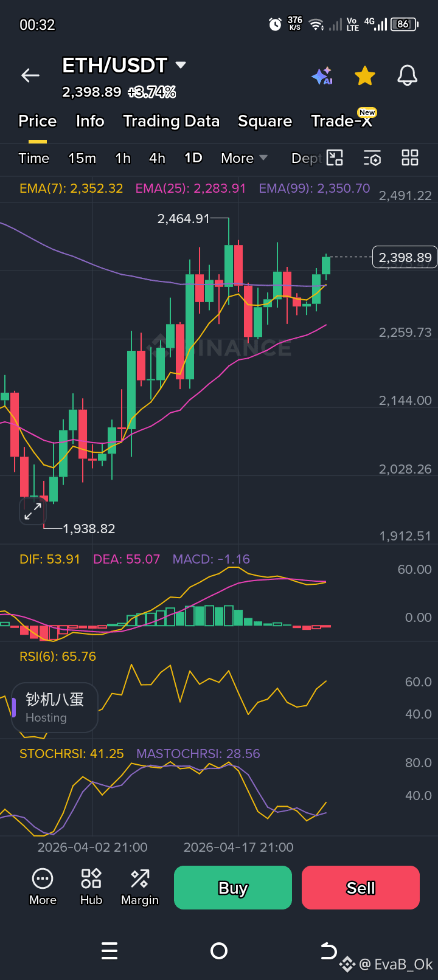Switch to the Price tab

tap(38, 121)
